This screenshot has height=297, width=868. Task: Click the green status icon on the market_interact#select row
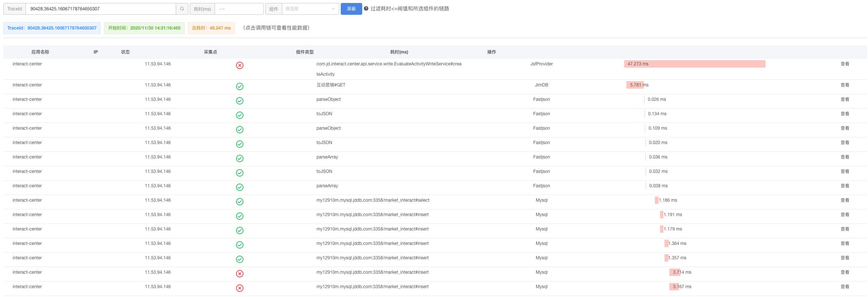(240, 202)
